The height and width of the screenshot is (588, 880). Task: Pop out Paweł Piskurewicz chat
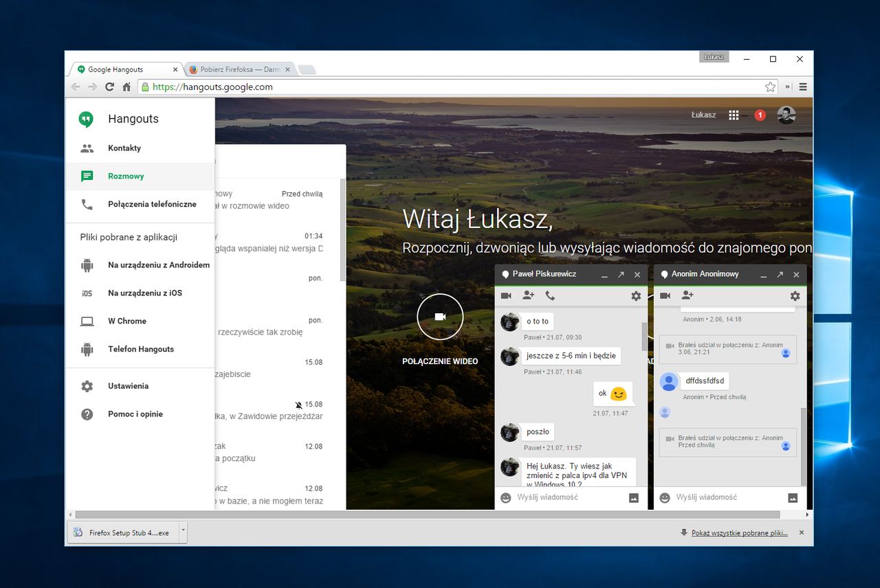click(621, 275)
